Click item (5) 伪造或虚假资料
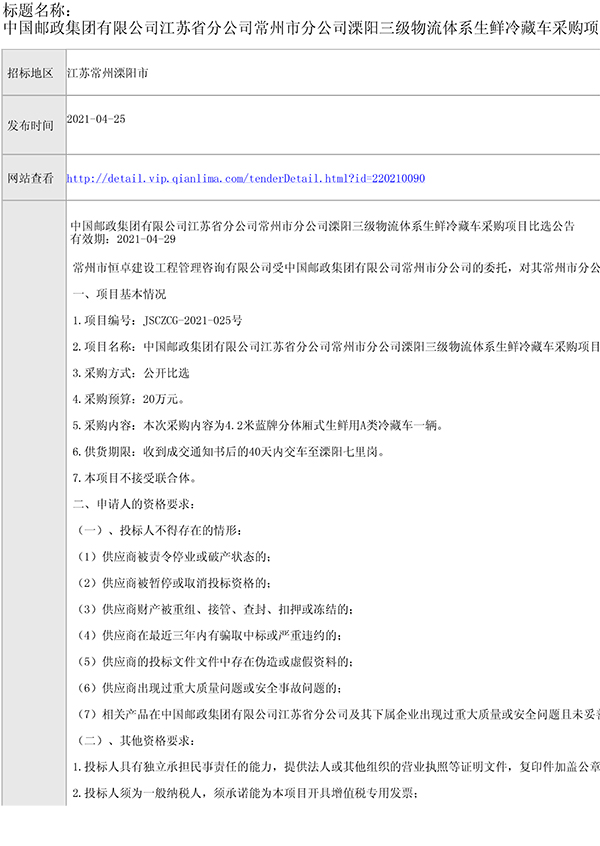Screen dimensions: 600x846 point(214,663)
